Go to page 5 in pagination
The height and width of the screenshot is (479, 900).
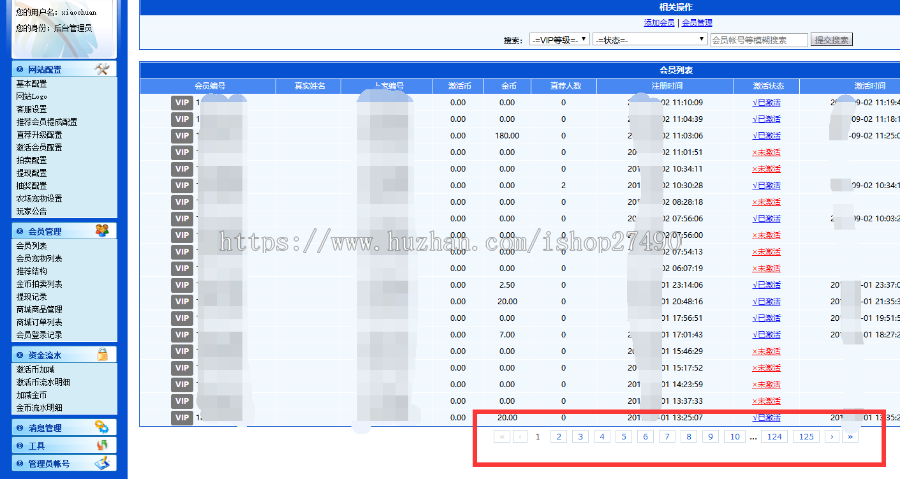click(x=623, y=437)
